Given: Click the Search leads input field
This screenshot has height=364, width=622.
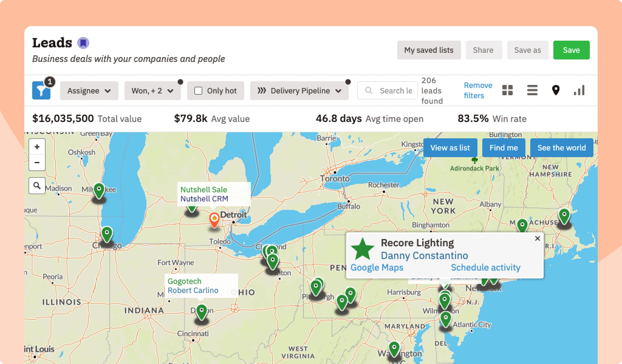Looking at the screenshot, I should [x=395, y=91].
